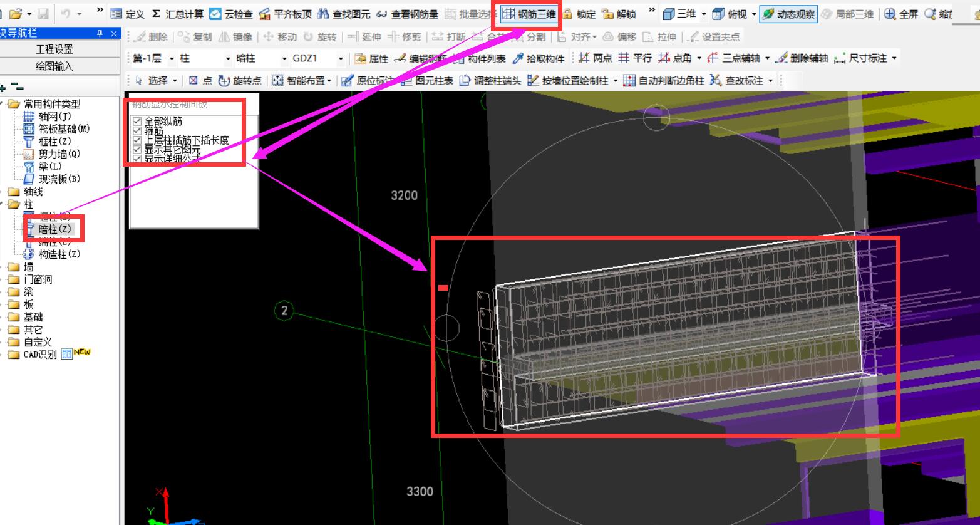
Task: Select 平行 parallel axis tool
Action: [635, 58]
